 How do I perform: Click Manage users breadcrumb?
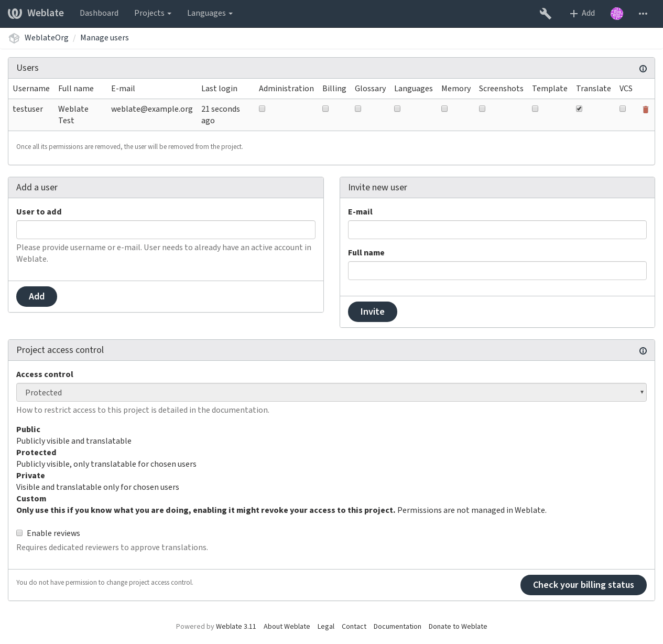tap(104, 38)
